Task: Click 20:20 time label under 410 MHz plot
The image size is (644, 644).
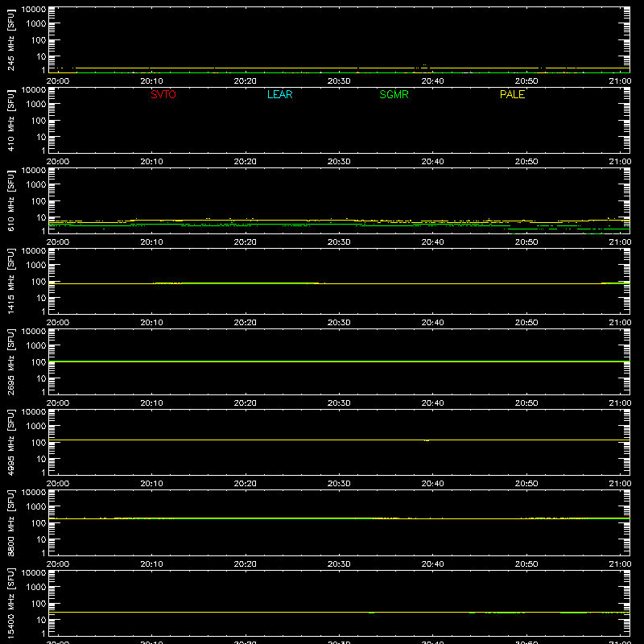Action: [x=246, y=162]
